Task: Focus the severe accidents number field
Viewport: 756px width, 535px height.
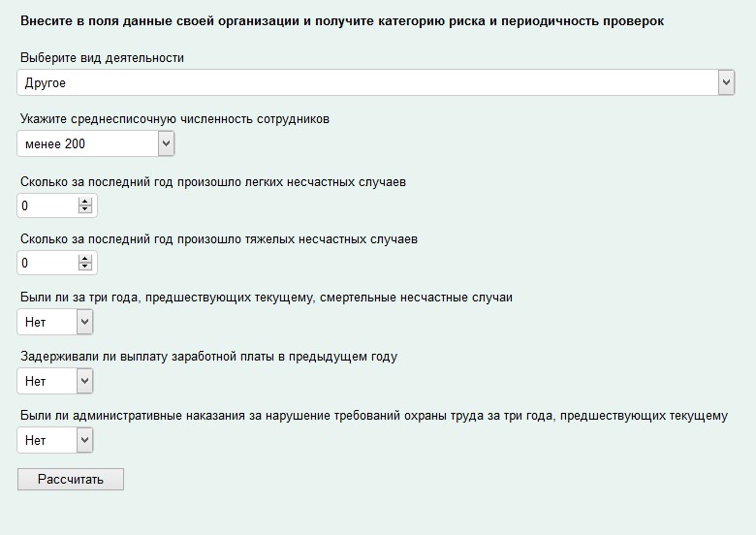Action: [x=57, y=263]
